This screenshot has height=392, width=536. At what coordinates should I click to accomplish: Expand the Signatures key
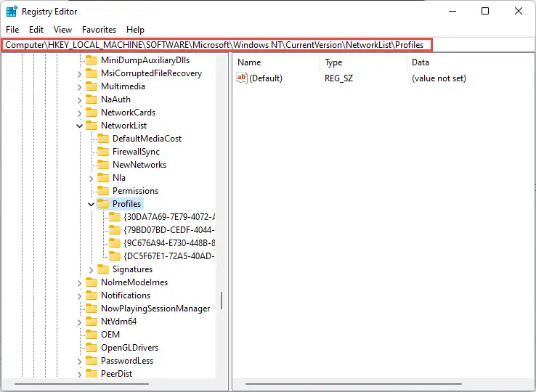[x=91, y=270]
